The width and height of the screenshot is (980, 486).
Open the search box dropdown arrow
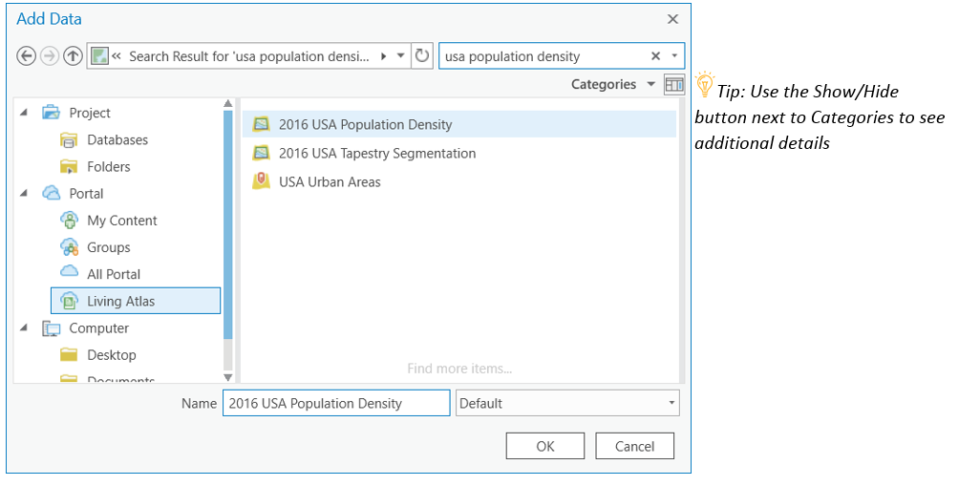tap(674, 56)
